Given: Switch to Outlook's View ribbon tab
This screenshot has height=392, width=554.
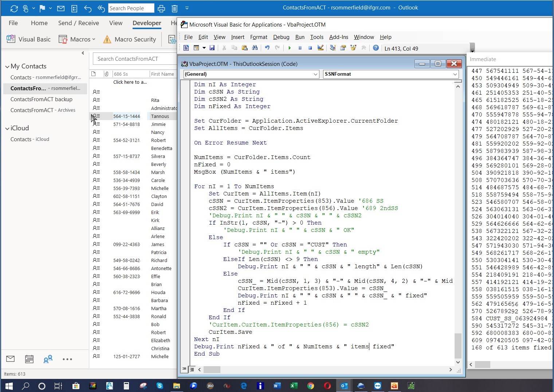Looking at the screenshot, I should (116, 23).
